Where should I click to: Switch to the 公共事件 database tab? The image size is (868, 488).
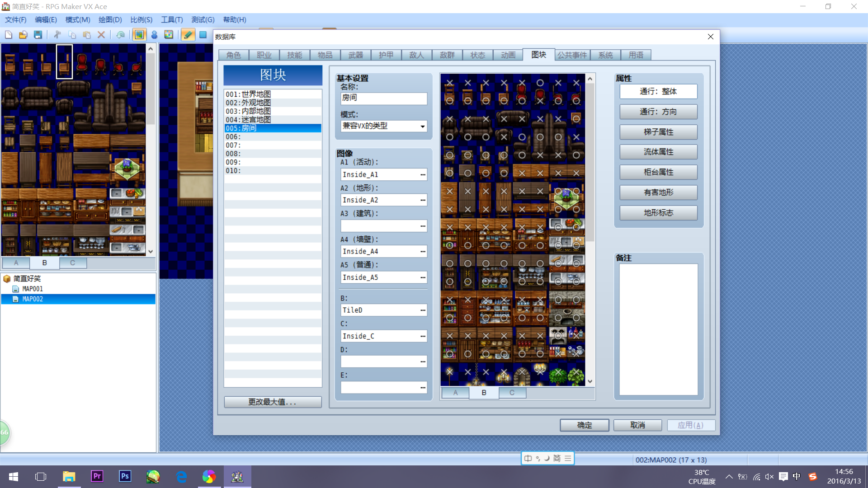pos(572,55)
